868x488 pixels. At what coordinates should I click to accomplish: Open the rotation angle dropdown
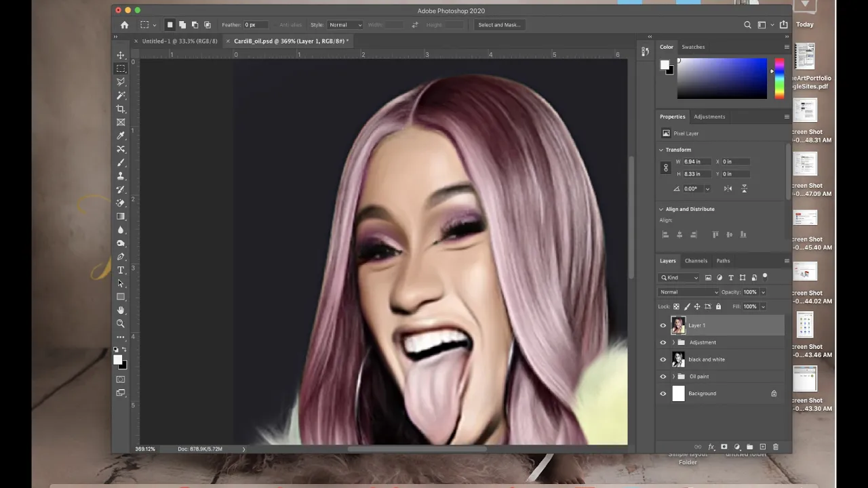coord(707,189)
